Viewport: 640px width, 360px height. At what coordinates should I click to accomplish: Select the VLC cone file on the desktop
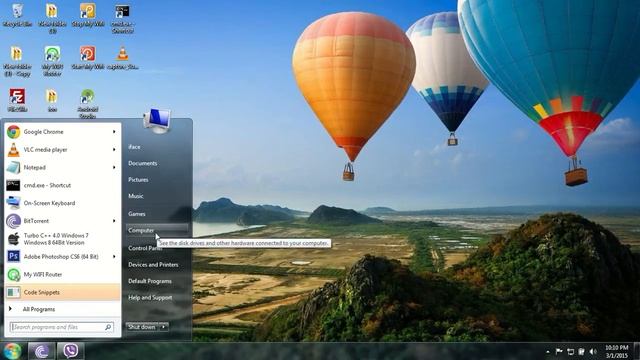coord(122,58)
